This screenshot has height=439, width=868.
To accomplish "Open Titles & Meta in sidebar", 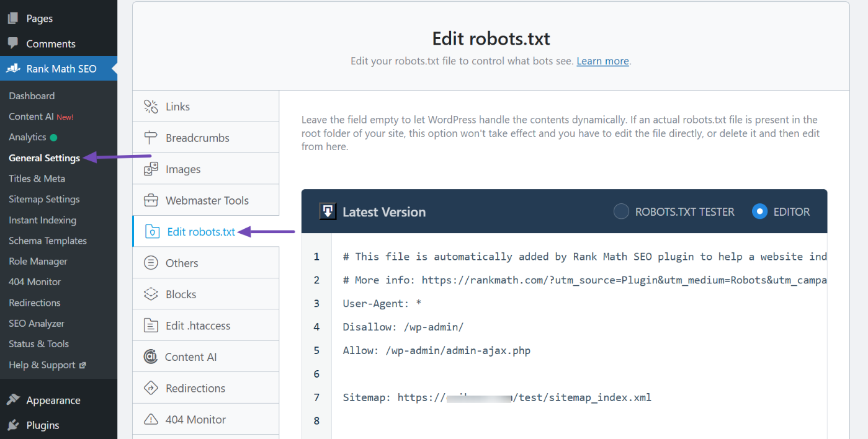I will click(37, 179).
